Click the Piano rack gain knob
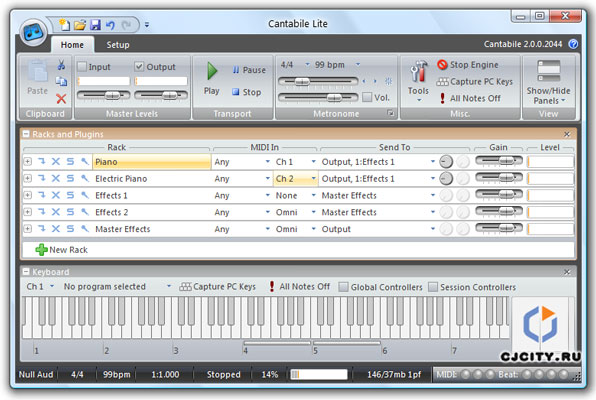The height and width of the screenshot is (400, 596). point(446,162)
